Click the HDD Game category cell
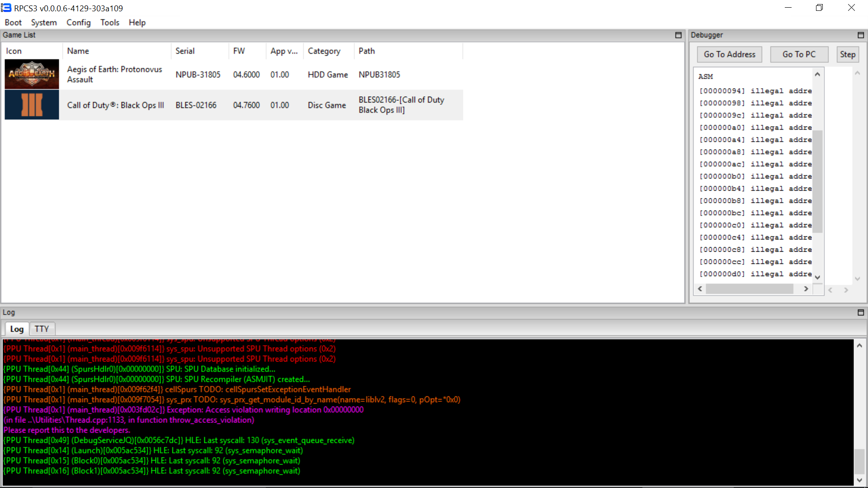This screenshot has width=868, height=488. click(328, 75)
